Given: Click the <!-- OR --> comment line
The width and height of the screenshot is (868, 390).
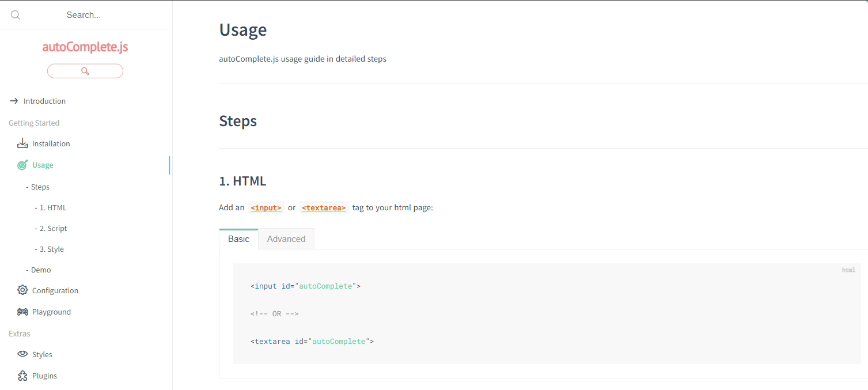Looking at the screenshot, I should 275,313.
